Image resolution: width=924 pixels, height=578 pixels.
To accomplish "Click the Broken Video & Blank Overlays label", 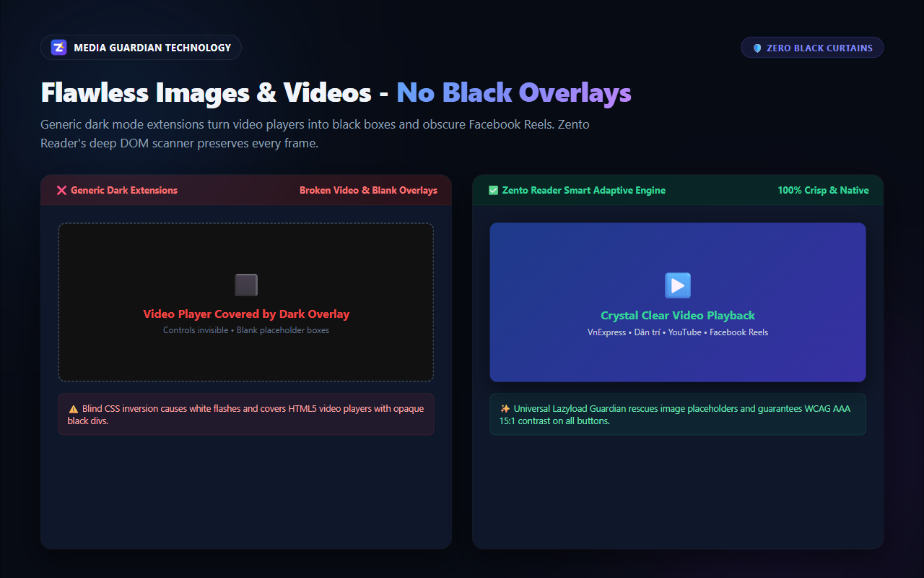I will click(368, 191).
